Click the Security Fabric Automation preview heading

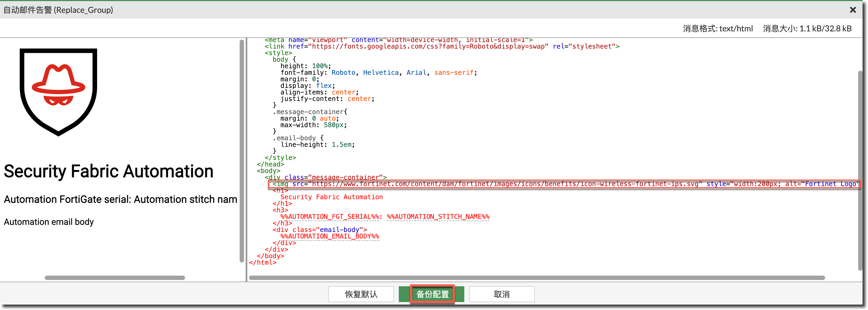tap(109, 171)
